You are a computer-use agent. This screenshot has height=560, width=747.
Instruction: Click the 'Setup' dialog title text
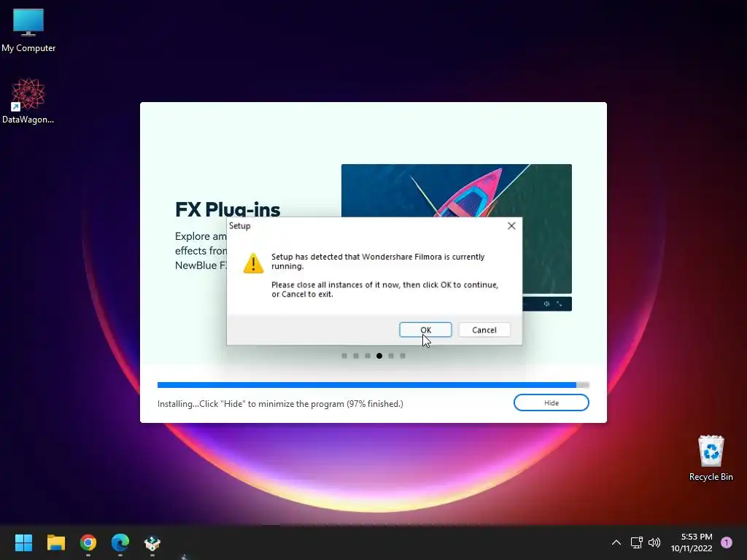pos(239,226)
